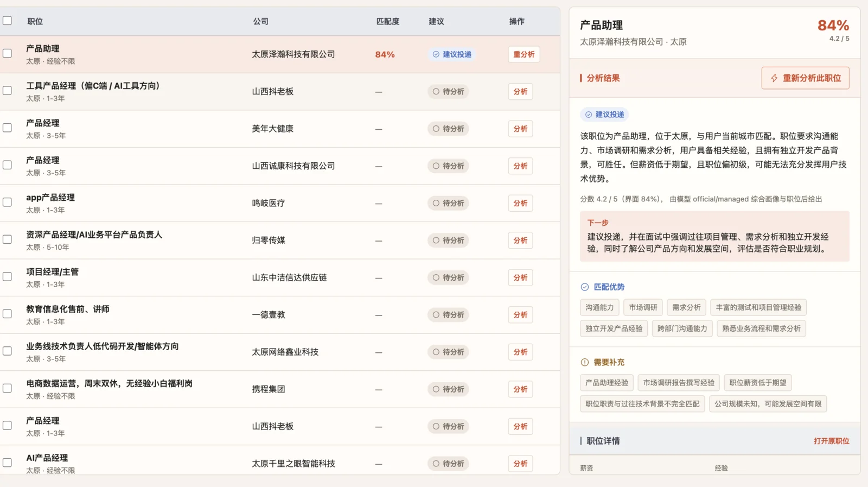Click 重分析 button for 产品助理
This screenshot has height=487, width=868.
(524, 54)
